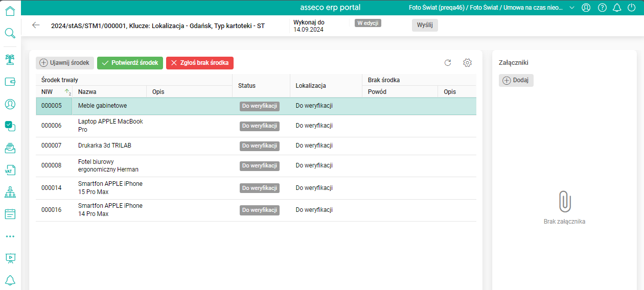Open the user profile icon in the sidebar

pos(10,104)
